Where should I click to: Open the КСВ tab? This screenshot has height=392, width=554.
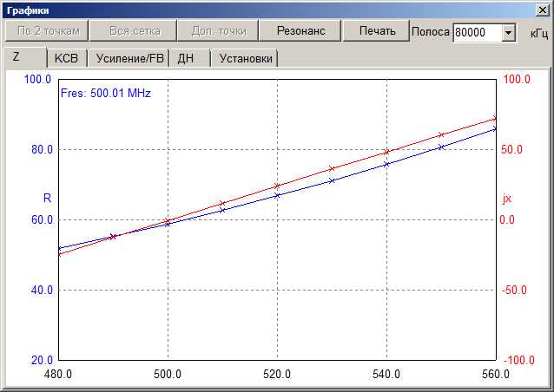[65, 59]
